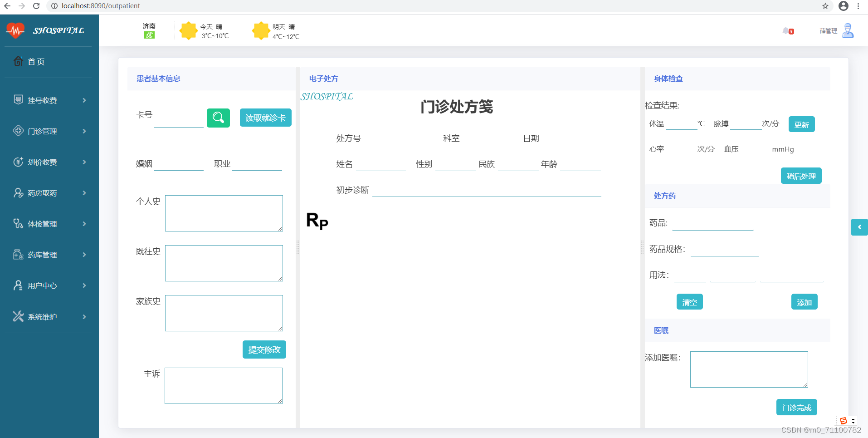The height and width of the screenshot is (438, 868).
Task: Click the 既往史 text area
Action: point(224,263)
